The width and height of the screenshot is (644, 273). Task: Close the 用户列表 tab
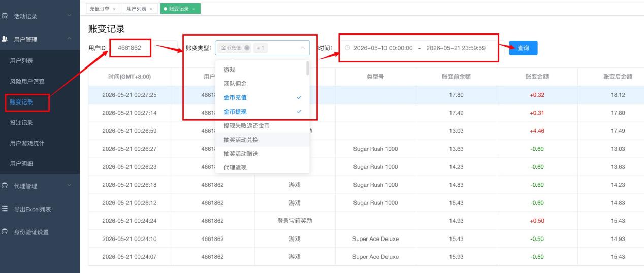151,9
